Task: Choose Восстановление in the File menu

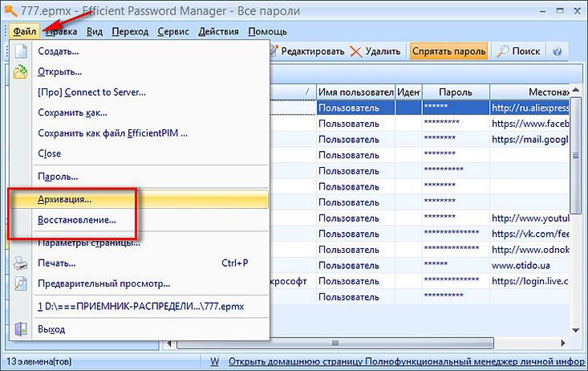Action: pyautogui.click(x=76, y=219)
